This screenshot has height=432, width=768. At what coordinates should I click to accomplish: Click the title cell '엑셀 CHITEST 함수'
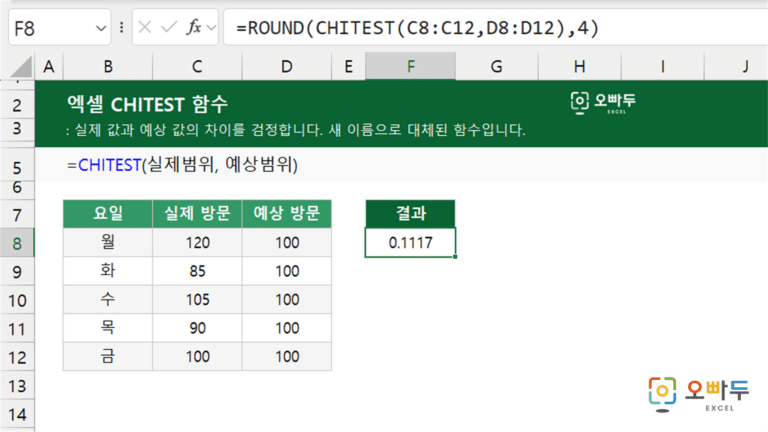[147, 104]
